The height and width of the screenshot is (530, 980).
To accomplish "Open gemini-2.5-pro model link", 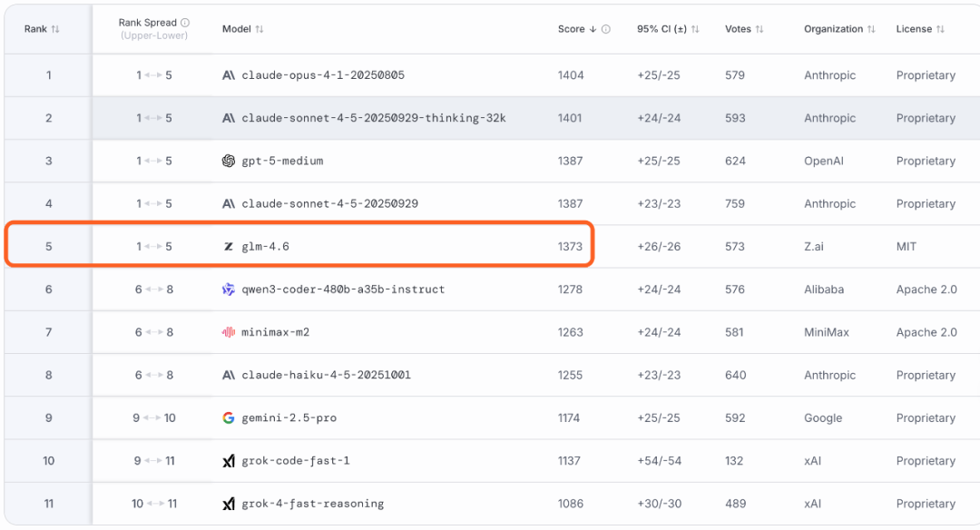I will (x=289, y=418).
